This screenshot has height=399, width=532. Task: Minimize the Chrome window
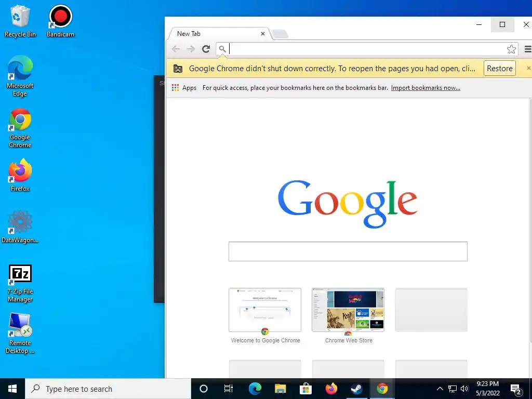479,24
